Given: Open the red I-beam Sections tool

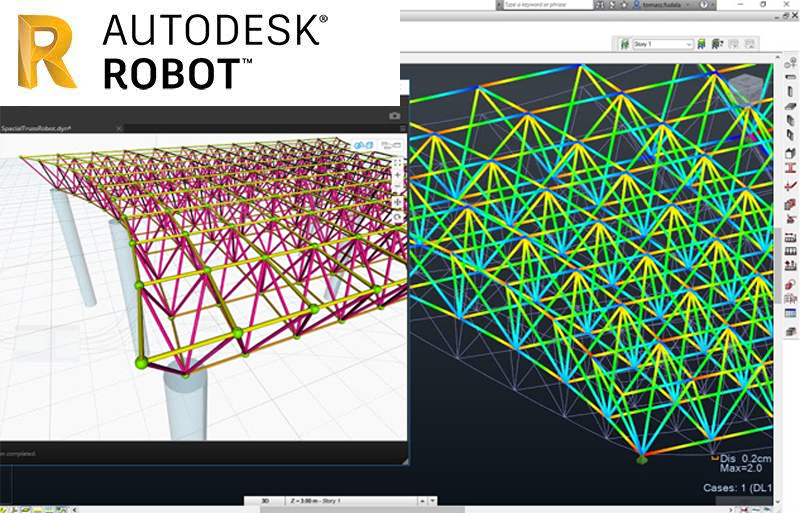Looking at the screenshot, I should [x=790, y=167].
